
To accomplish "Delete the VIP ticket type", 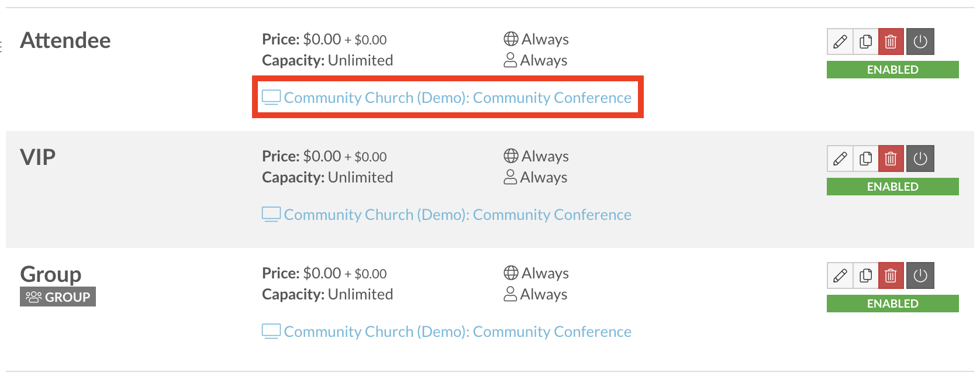I will [x=891, y=159].
